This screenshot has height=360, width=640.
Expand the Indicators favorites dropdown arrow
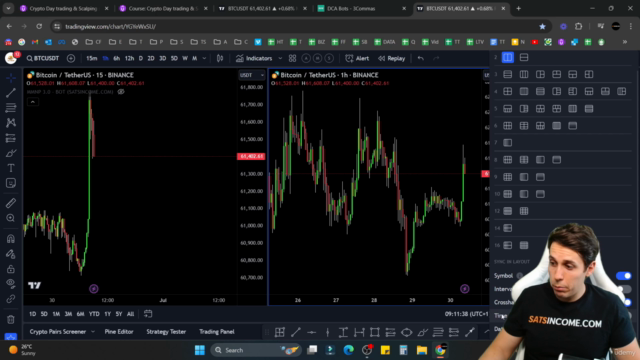[280, 58]
